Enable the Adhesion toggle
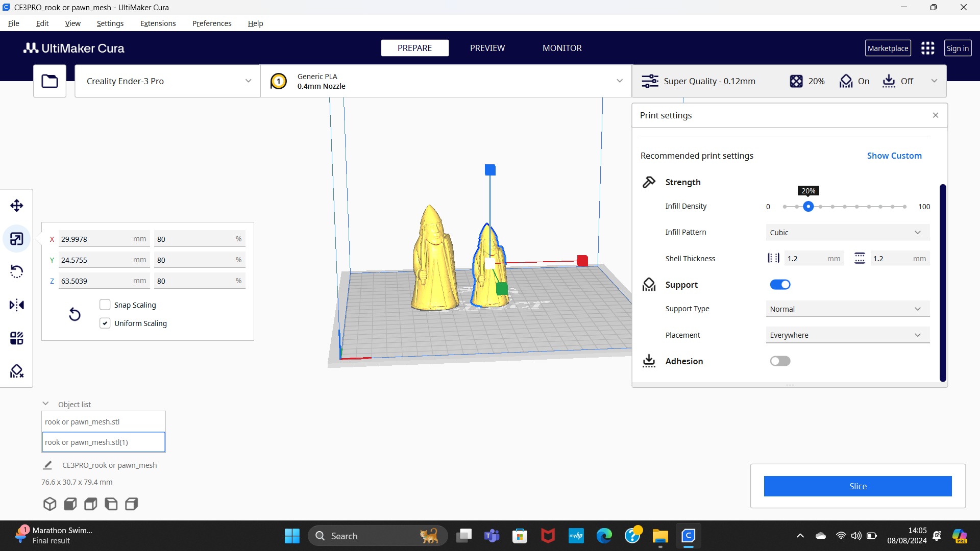980x551 pixels. [x=780, y=361]
